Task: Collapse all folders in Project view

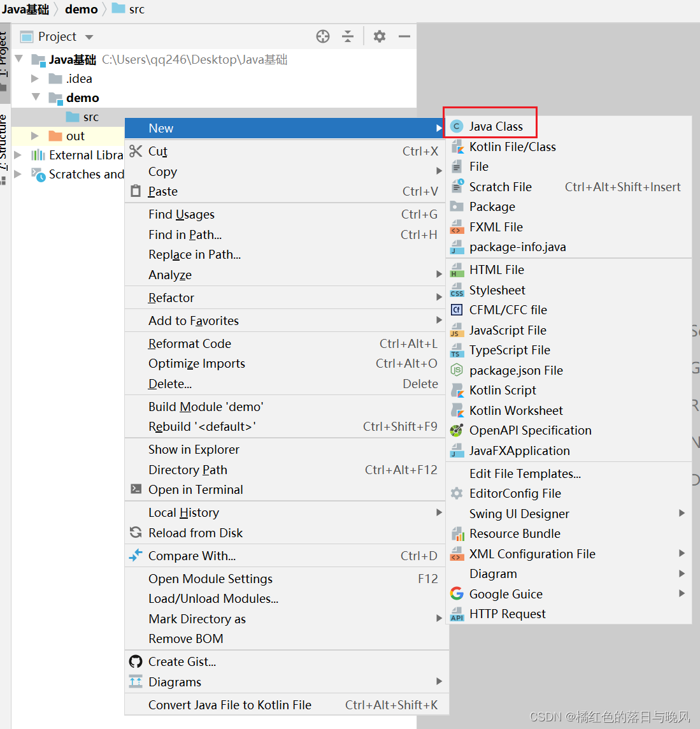Action: coord(347,36)
